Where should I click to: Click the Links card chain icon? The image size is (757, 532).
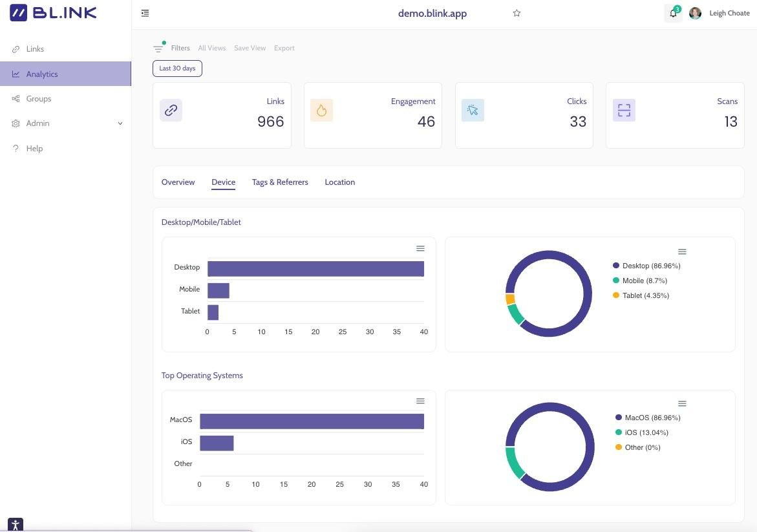click(x=171, y=111)
